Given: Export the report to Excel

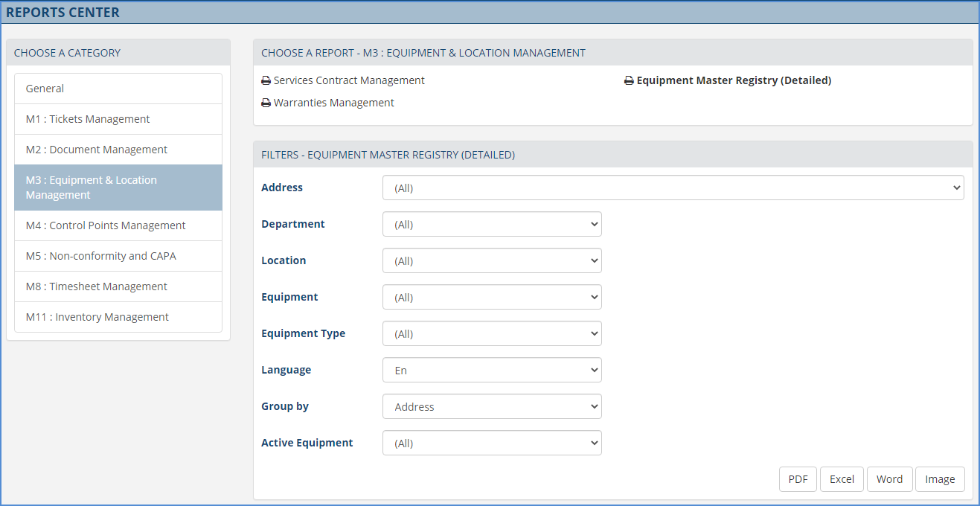Looking at the screenshot, I should point(842,479).
